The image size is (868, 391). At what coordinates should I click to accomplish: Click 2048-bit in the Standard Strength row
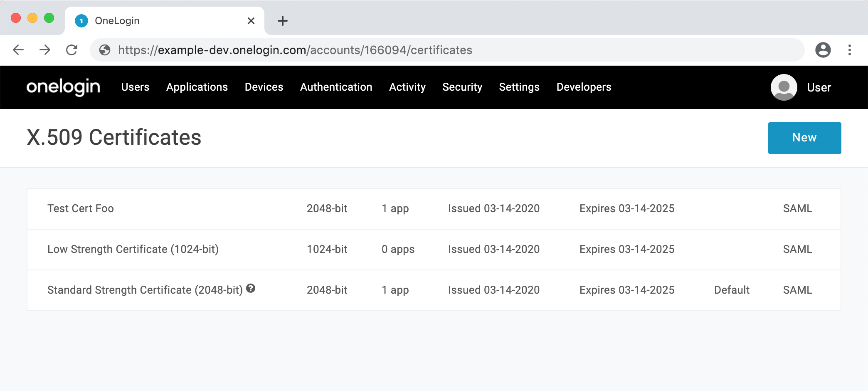point(327,290)
